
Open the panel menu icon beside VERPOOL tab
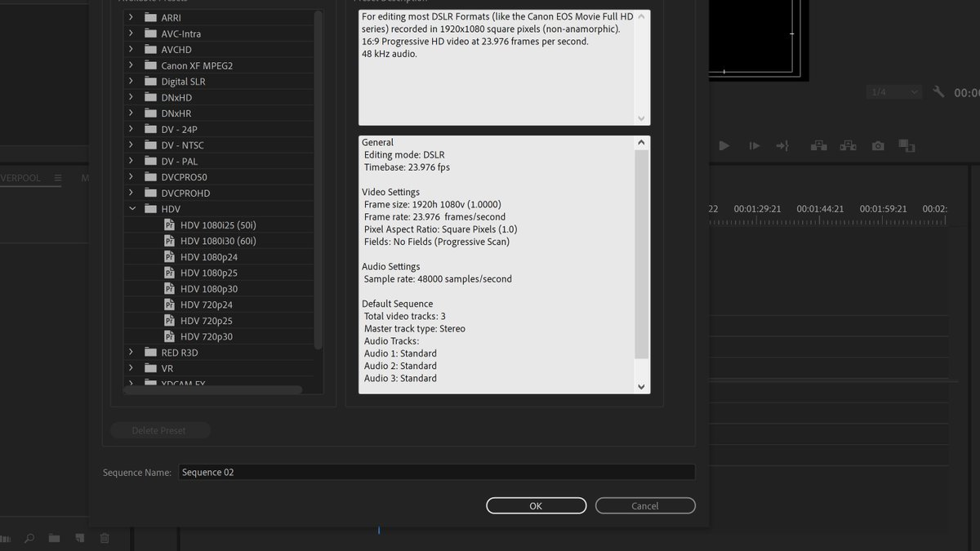58,178
